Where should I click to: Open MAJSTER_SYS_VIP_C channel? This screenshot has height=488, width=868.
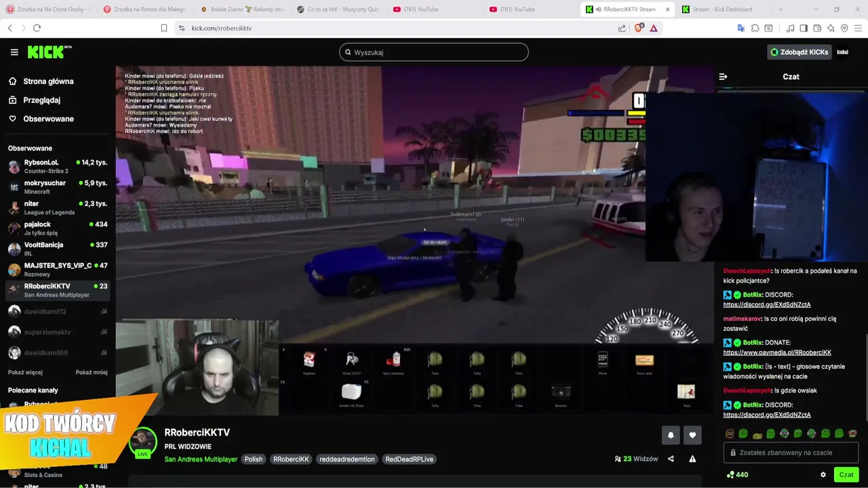pos(58,269)
